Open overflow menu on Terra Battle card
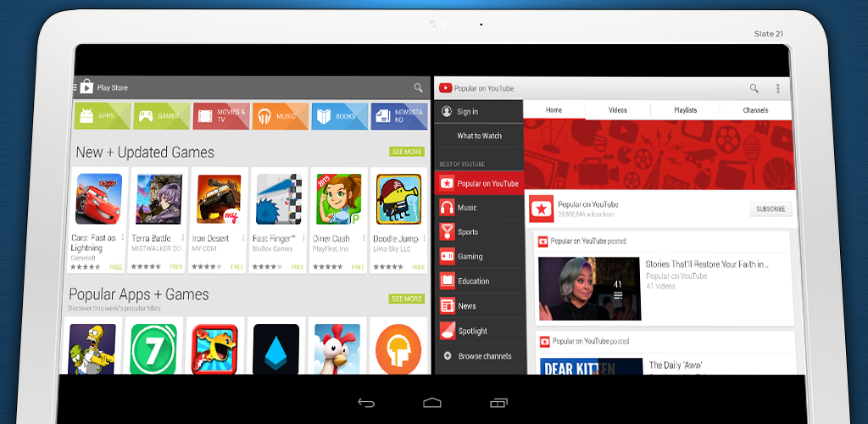The width and height of the screenshot is (868, 424). click(x=183, y=238)
